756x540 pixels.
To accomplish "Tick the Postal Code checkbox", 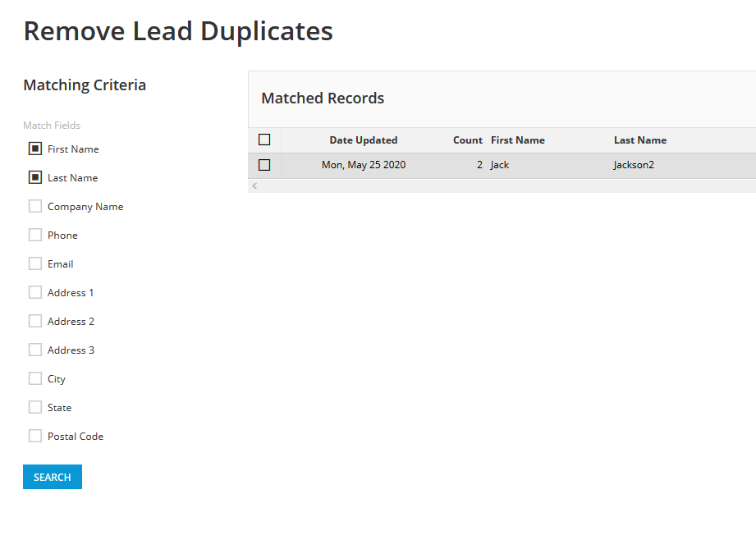I will tap(35, 436).
